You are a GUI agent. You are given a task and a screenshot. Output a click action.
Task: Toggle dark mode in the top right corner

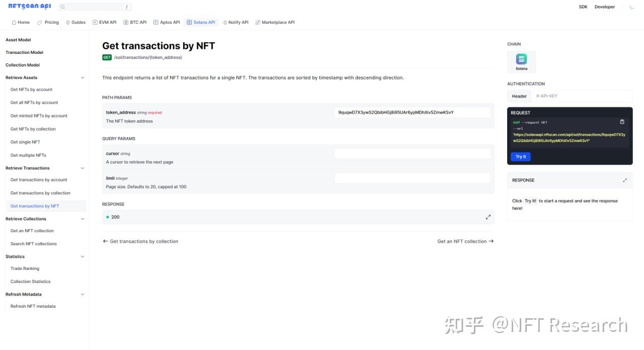(x=632, y=7)
